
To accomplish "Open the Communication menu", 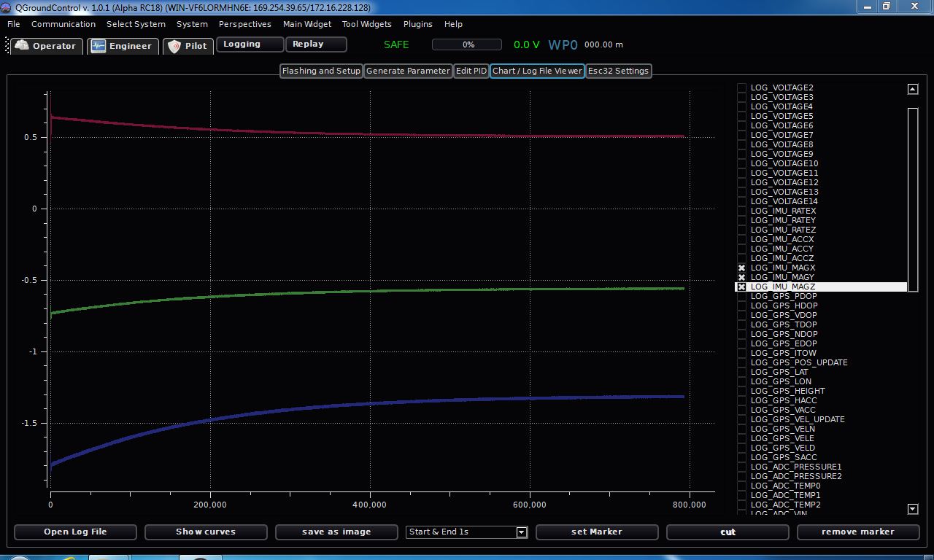I will (63, 24).
